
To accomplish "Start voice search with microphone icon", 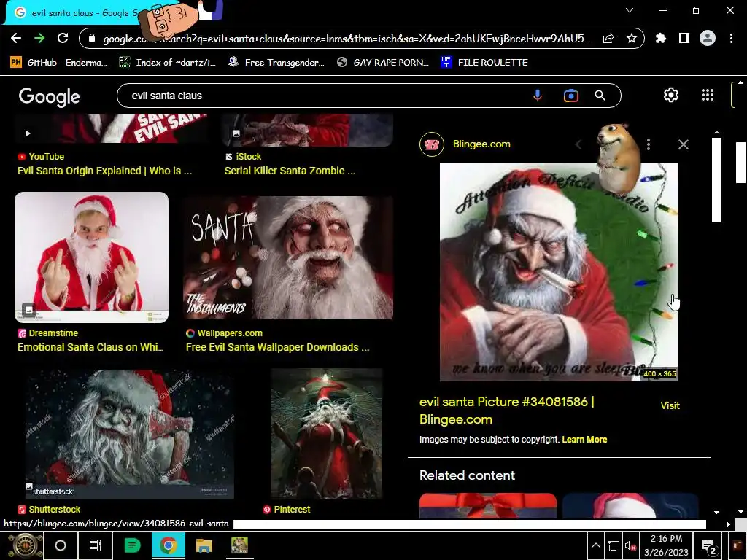I will tap(538, 96).
